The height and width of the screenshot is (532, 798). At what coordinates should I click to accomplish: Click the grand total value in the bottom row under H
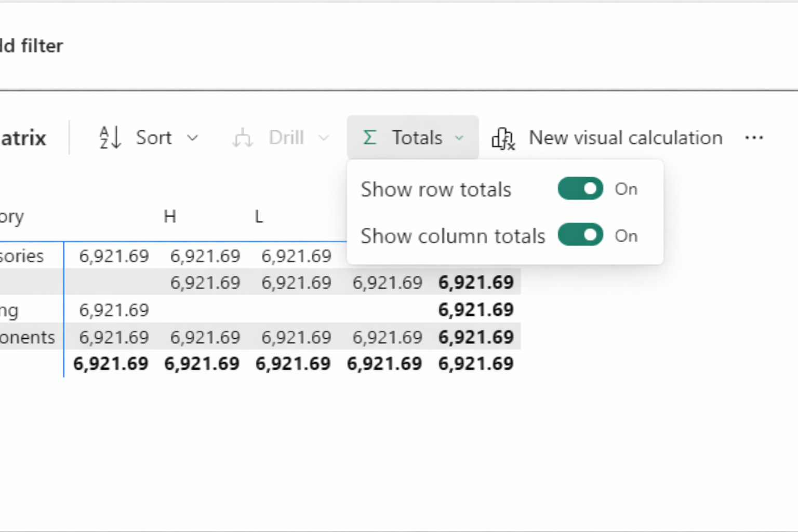click(202, 364)
